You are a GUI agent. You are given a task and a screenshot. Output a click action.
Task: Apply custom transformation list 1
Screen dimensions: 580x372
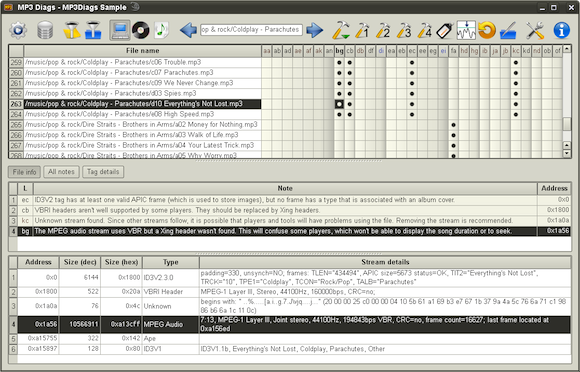pos(362,30)
